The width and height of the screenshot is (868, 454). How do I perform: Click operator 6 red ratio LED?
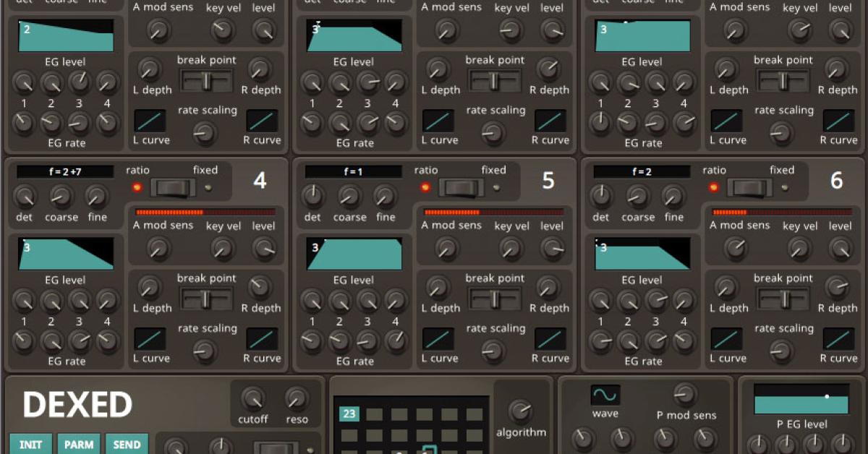coord(714,188)
